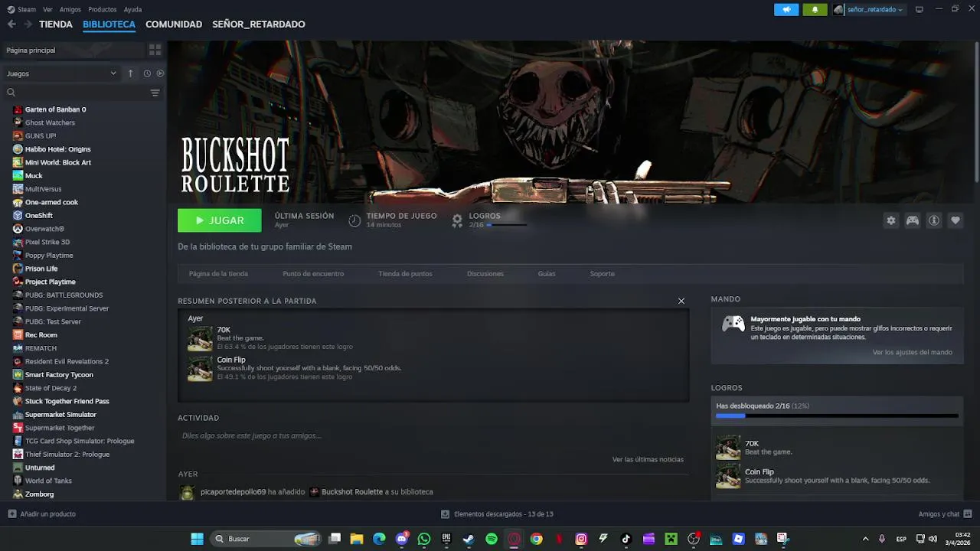Screen dimensions: 980x551
Task: Open Ver los ajustes del mando
Action: coord(913,352)
